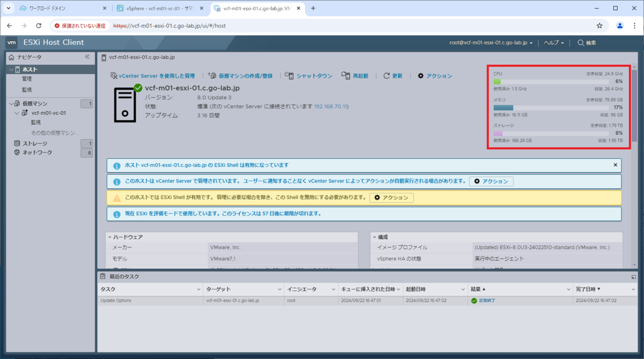This screenshot has width=644, height=359.
Task: Click the ストレージ usage bar
Action: pos(551,133)
